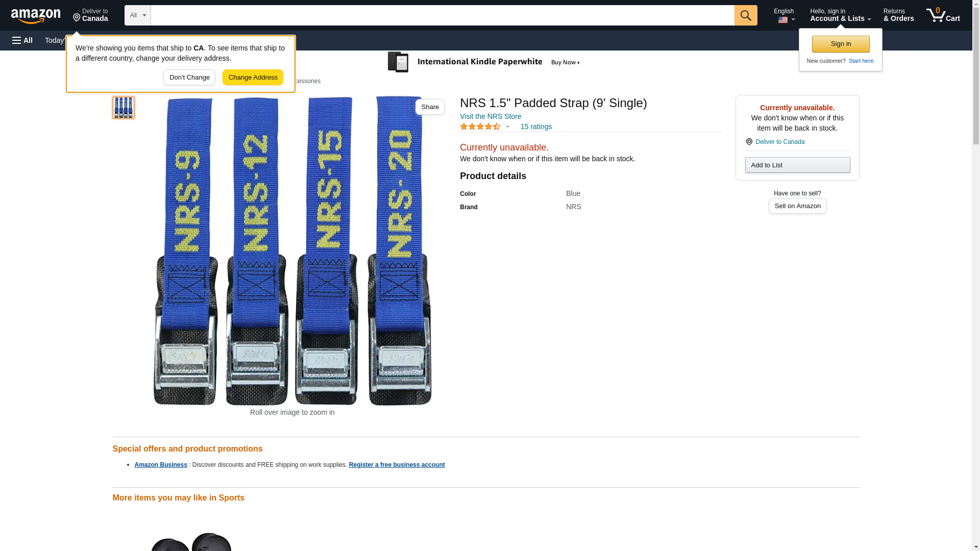The height and width of the screenshot is (551, 980).
Task: Choose Don't Change in address popup
Action: (189, 78)
